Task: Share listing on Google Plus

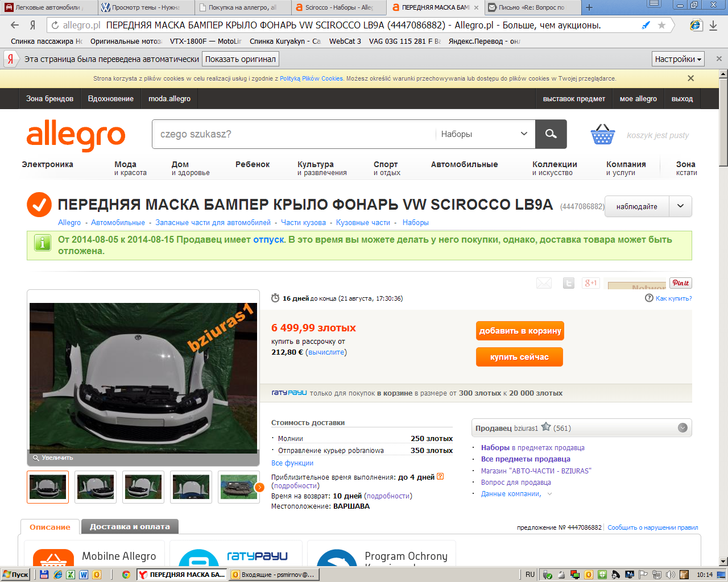Action: tap(591, 283)
